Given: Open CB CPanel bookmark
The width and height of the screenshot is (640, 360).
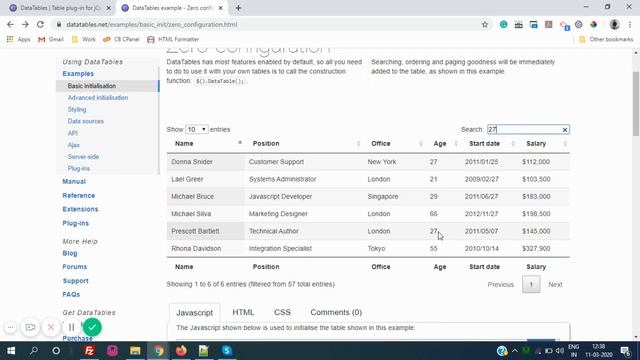Looking at the screenshot, I should click(x=121, y=39).
